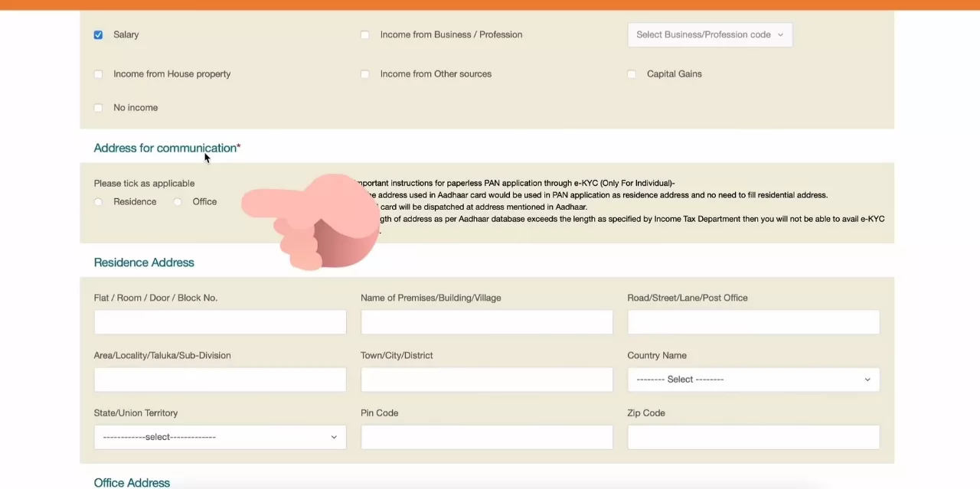Click the State/Union Territory chevron arrow
Image resolution: width=980 pixels, height=489 pixels.
click(333, 437)
